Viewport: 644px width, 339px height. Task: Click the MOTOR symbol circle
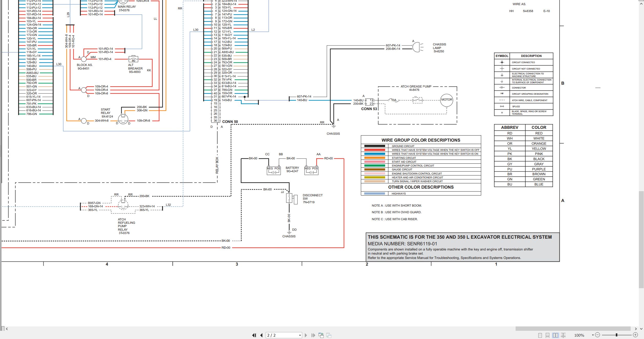click(x=446, y=100)
